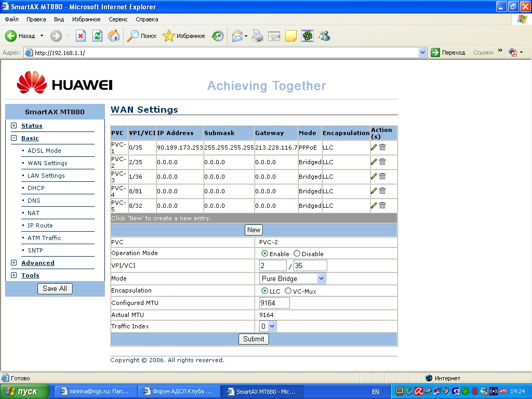
Task: Go to the home page icon
Action: (x=114, y=36)
